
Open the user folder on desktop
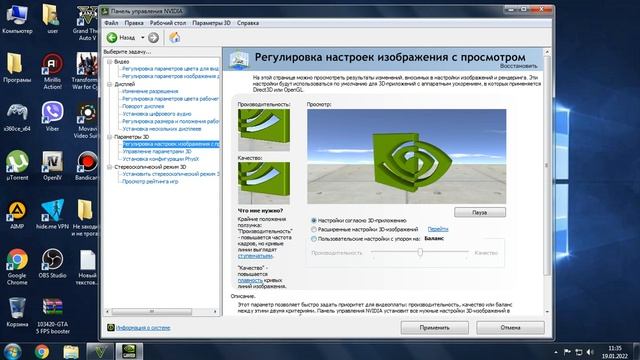52,19
